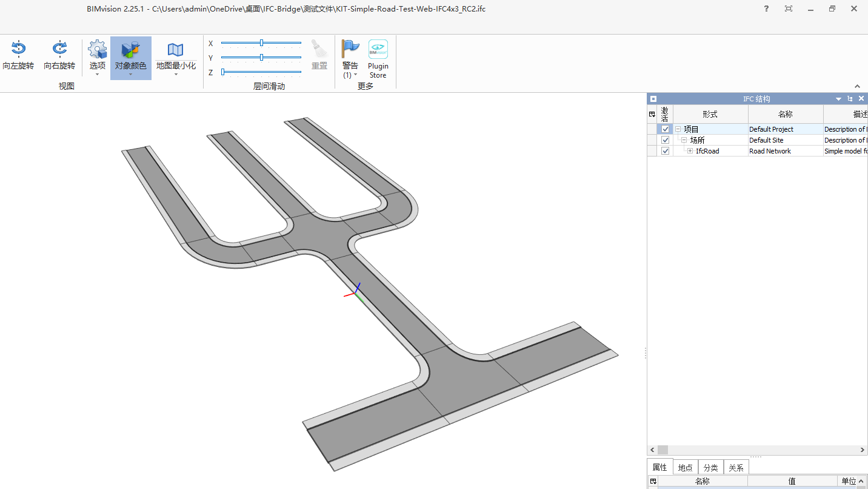This screenshot has height=489, width=868.
Task: Click the help question mark icon
Action: click(767, 8)
